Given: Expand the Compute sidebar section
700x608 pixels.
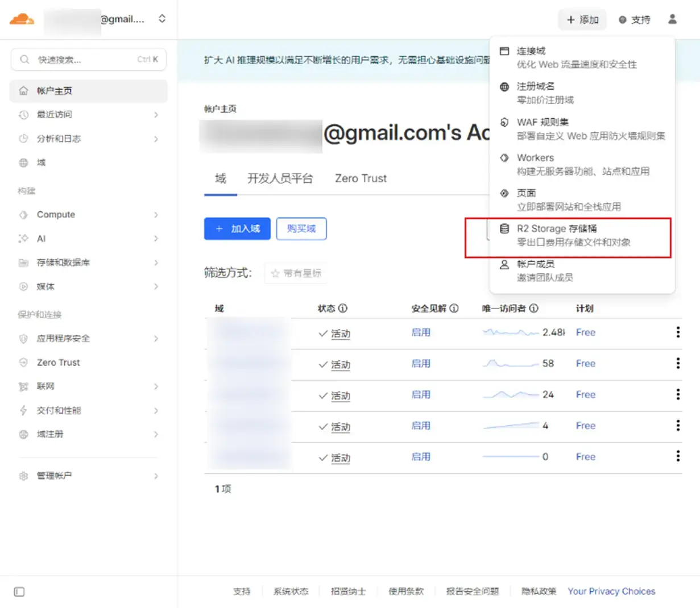Looking at the screenshot, I should 88,215.
